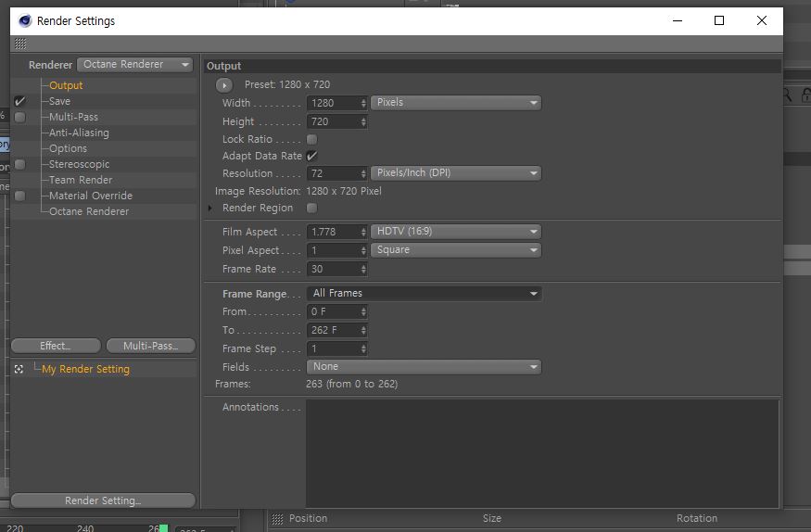Click the Render Setting... button
The height and width of the screenshot is (532, 811).
point(103,500)
